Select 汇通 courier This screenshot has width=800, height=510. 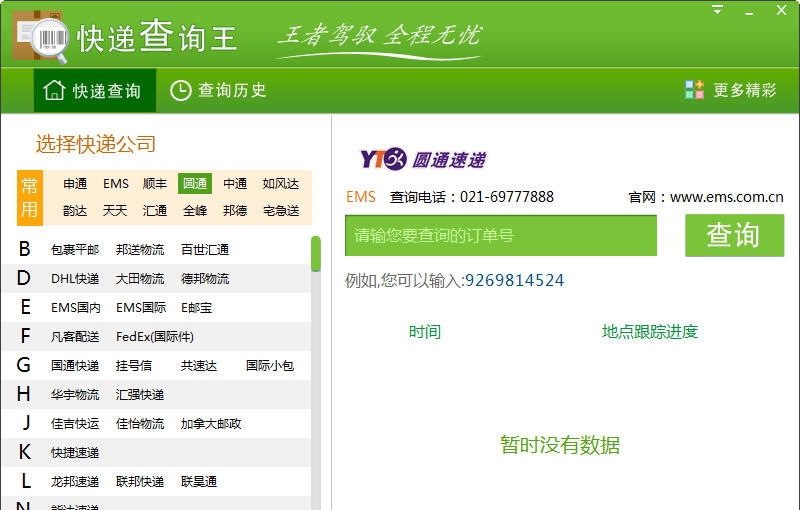(155, 211)
